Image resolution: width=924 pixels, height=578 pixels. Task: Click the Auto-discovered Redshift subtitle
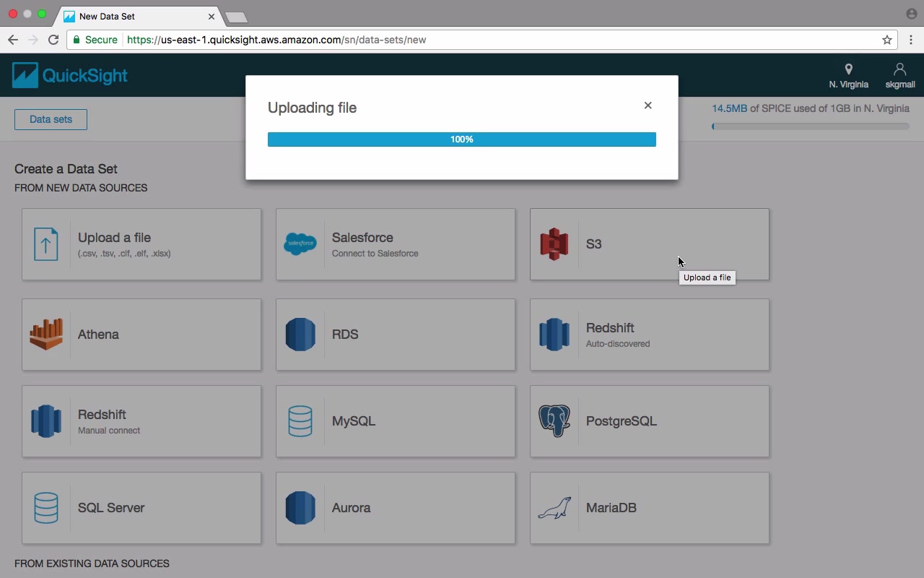click(x=618, y=344)
